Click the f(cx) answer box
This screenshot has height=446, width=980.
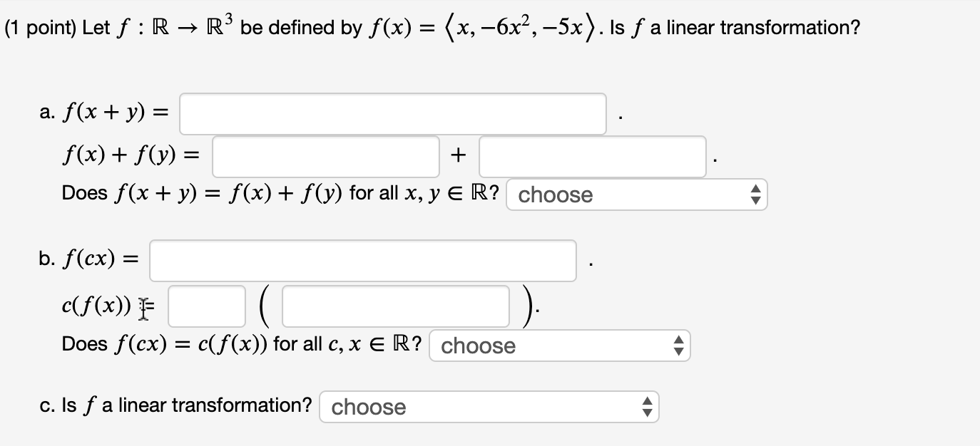363,261
